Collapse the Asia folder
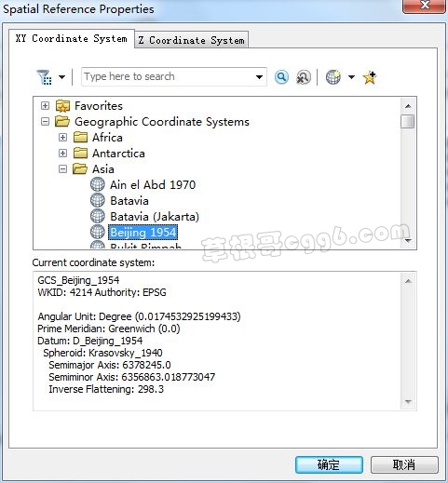 (62, 168)
